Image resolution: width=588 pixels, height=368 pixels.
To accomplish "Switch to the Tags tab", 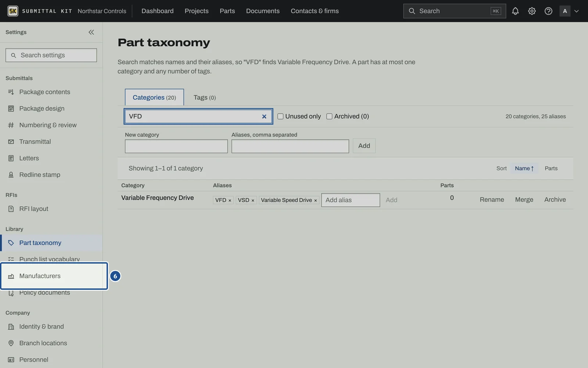I will coord(205,98).
